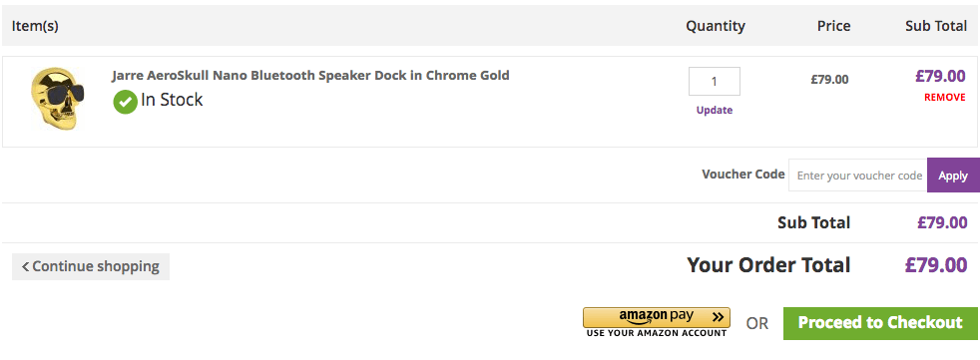Apply the voucher code with the purple button
The height and width of the screenshot is (360, 980).
(x=953, y=175)
